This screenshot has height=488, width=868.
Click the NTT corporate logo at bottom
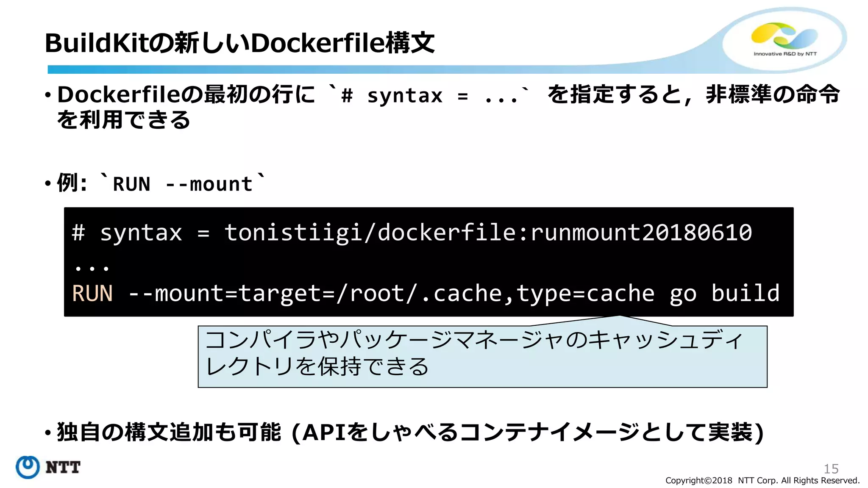[48, 467]
